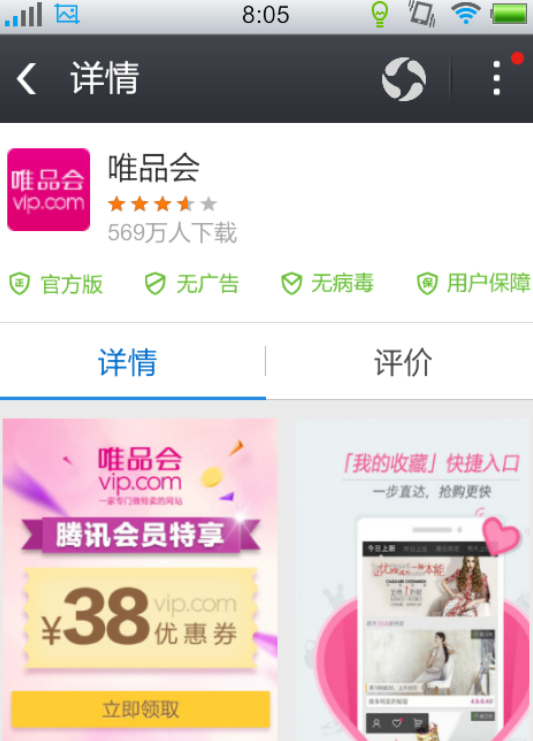Tap the ¥38 优惠券 coupon

[x=141, y=618]
